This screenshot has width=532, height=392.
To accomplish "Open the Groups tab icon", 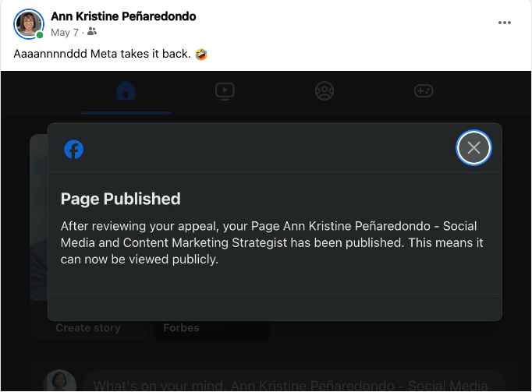I will pyautogui.click(x=325, y=91).
